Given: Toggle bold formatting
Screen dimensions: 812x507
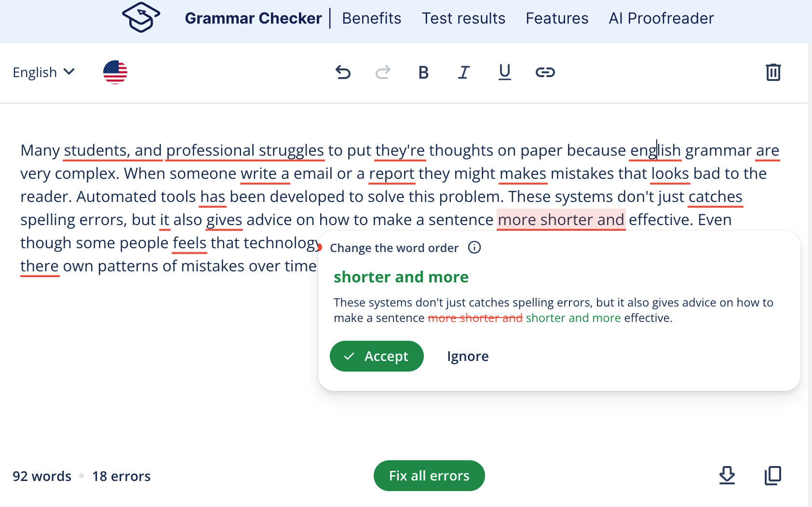Looking at the screenshot, I should [x=423, y=72].
